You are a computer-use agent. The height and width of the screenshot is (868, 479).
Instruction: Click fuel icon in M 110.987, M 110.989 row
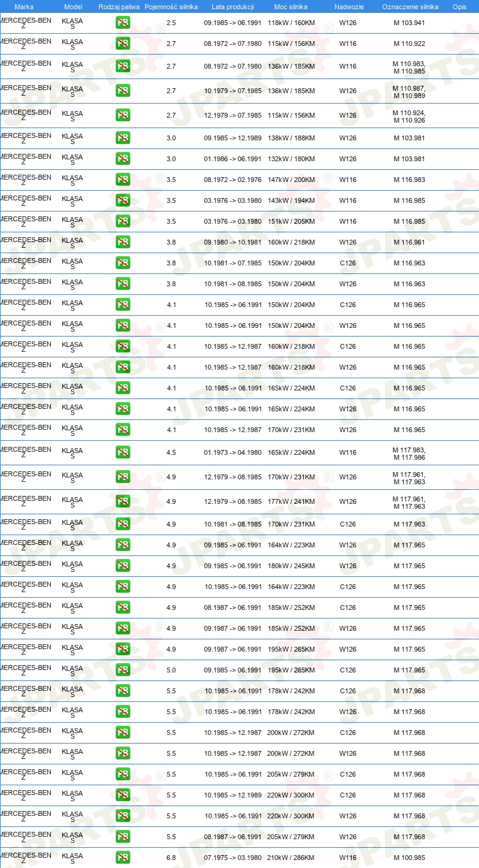coord(123,91)
